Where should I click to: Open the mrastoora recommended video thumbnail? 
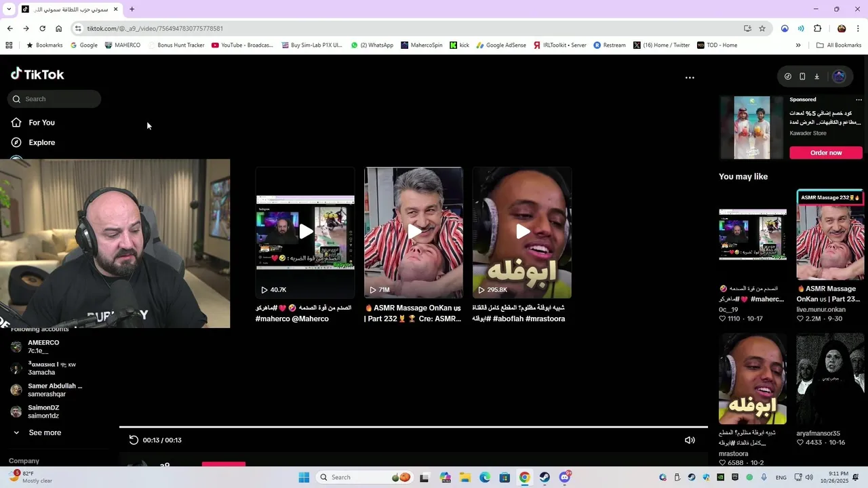point(753,379)
